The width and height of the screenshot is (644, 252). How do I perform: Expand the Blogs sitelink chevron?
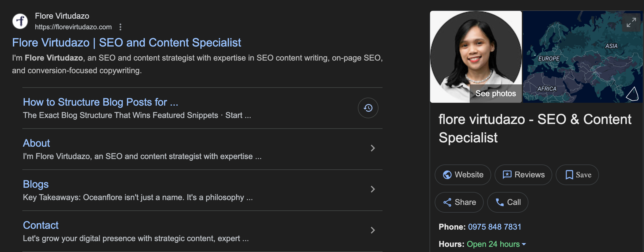[372, 189]
